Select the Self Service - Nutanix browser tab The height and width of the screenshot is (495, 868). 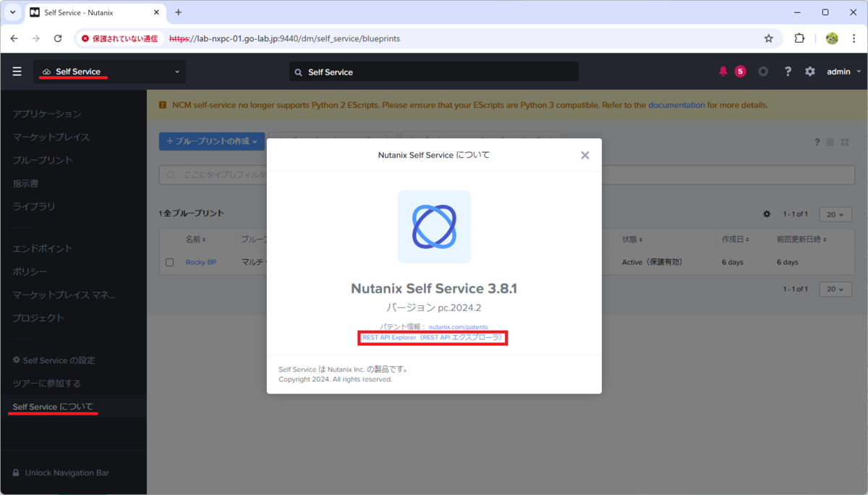pyautogui.click(x=94, y=12)
